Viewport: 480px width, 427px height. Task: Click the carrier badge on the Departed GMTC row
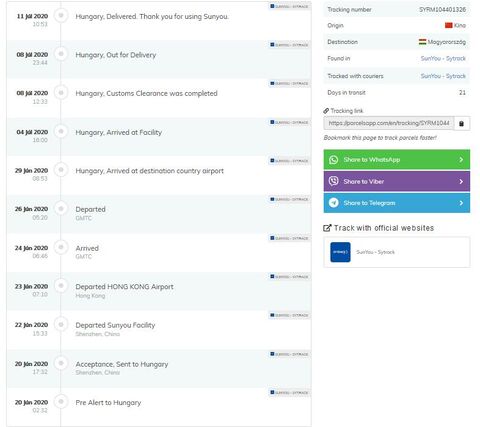[x=289, y=199]
